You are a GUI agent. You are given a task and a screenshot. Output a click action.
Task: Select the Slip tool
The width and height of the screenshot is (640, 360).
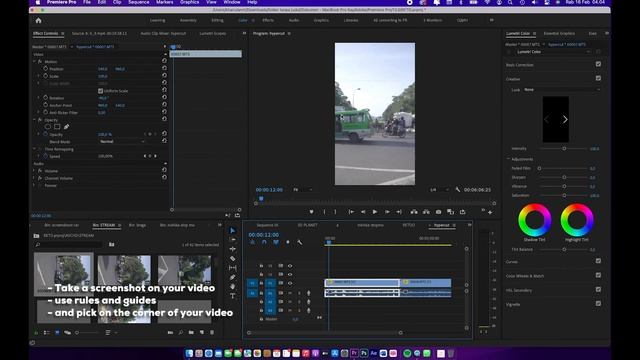(233, 268)
